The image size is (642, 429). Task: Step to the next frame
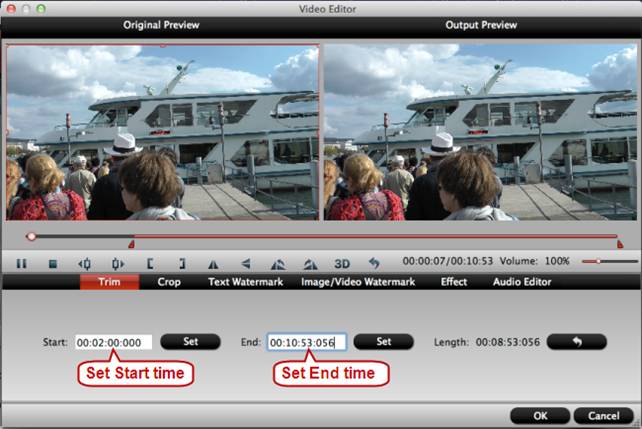(118, 264)
